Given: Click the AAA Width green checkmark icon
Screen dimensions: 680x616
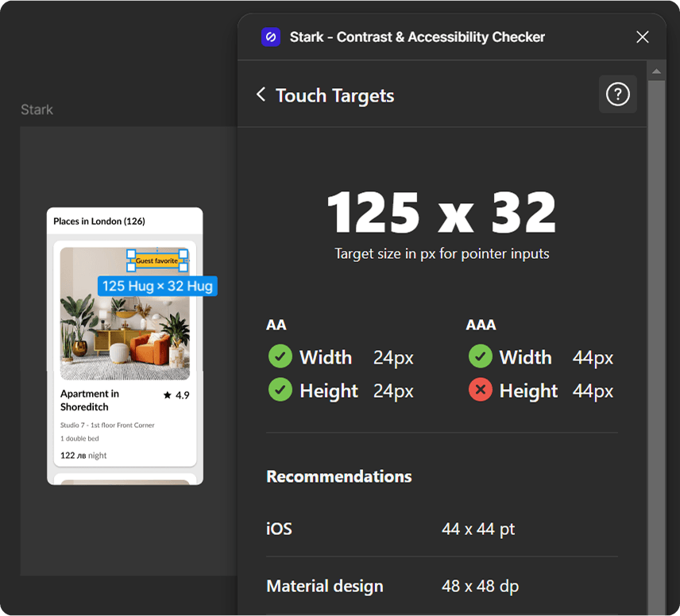Looking at the screenshot, I should 480,357.
